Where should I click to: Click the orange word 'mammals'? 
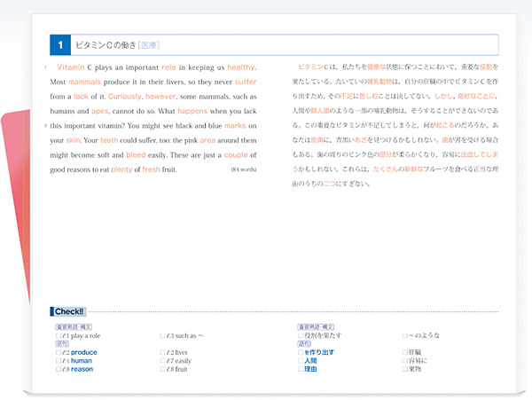[x=87, y=82]
